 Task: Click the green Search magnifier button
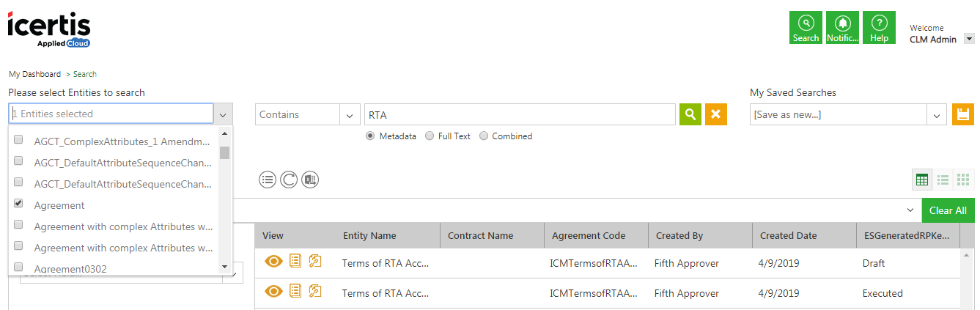click(690, 114)
